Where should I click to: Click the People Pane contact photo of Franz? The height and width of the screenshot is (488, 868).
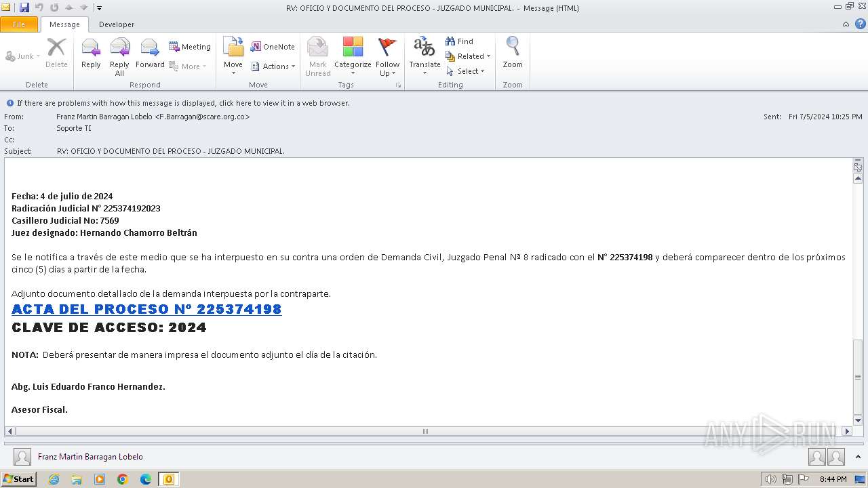(x=22, y=457)
